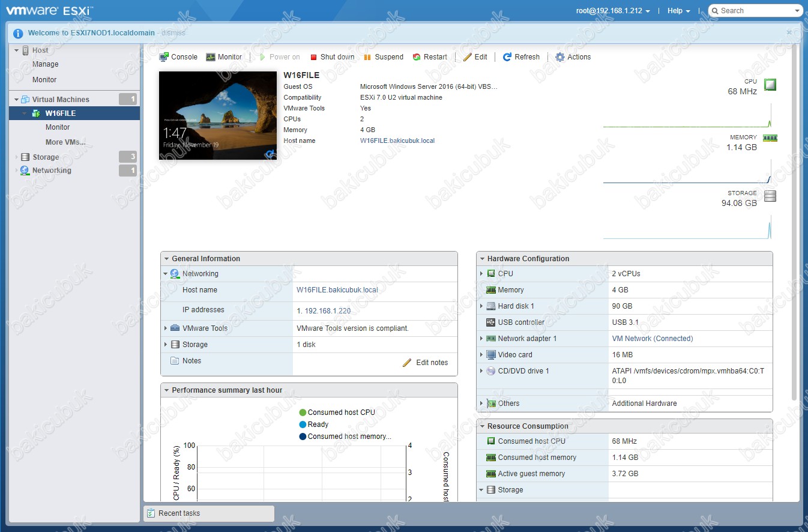The height and width of the screenshot is (532, 808).
Task: Collapse the General Information panel
Action: tap(166, 259)
